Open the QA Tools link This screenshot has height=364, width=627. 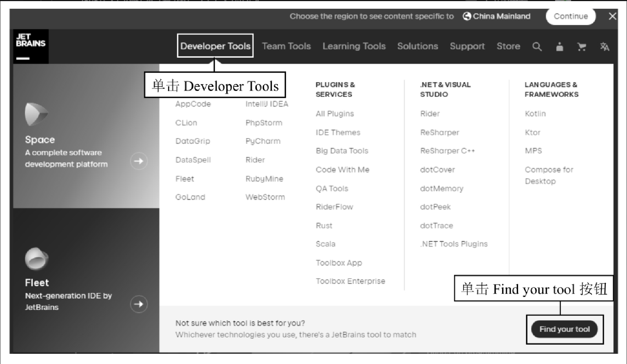(x=332, y=189)
